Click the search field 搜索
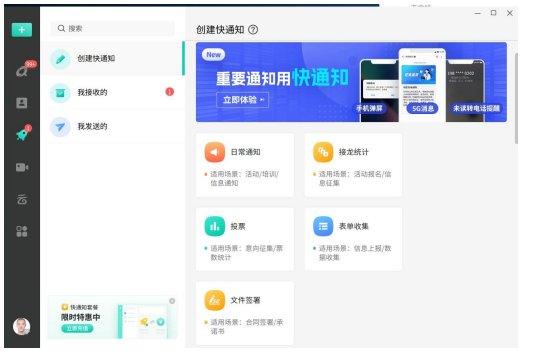Image resolution: width=542 pixels, height=360 pixels. point(112,28)
